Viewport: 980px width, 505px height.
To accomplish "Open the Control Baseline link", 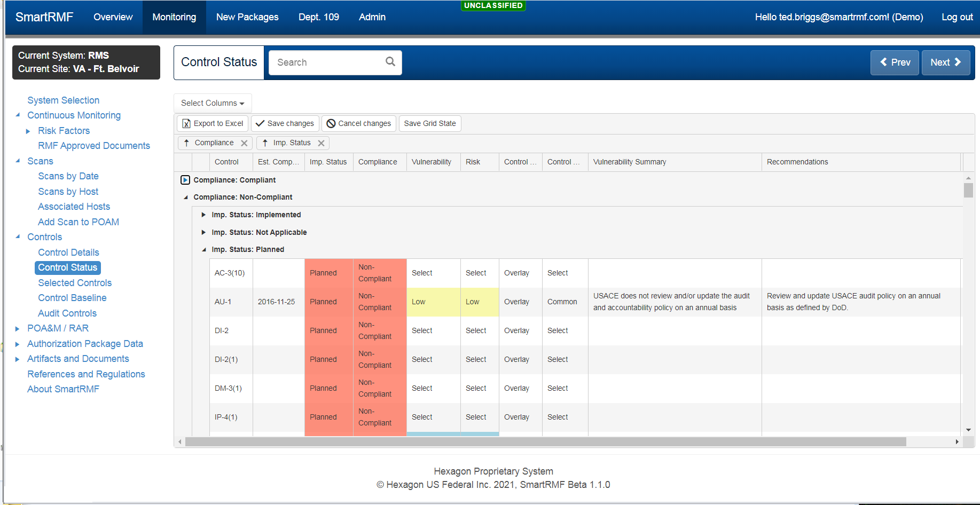I will [72, 298].
